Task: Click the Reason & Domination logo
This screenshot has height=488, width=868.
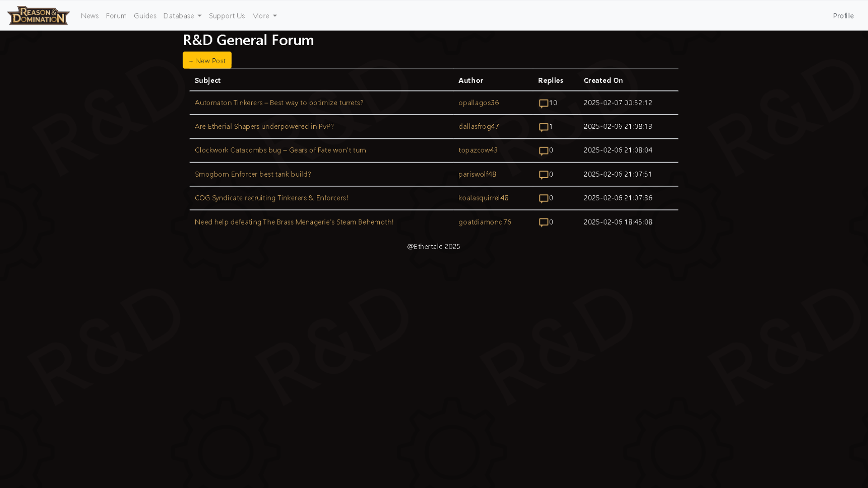Action: 38,15
